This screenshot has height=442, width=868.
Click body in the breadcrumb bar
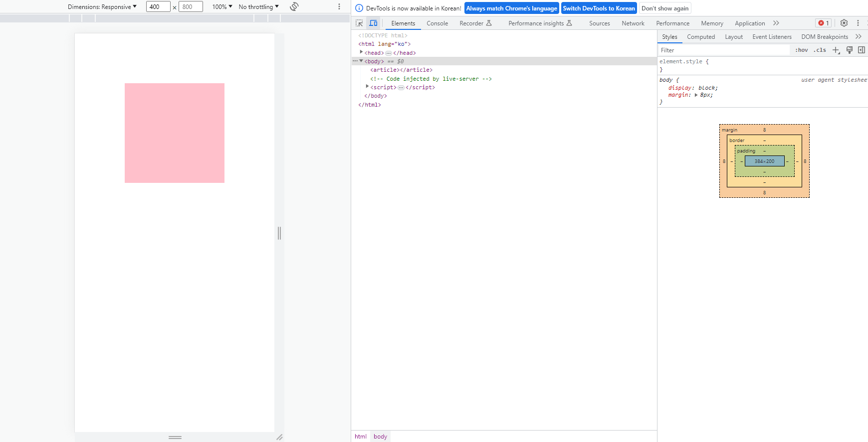click(x=380, y=436)
